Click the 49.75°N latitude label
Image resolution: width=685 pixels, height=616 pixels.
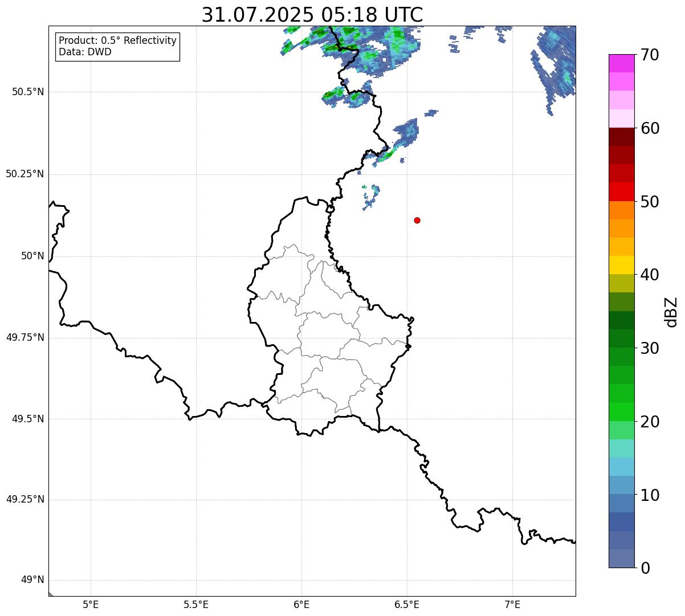(x=25, y=337)
